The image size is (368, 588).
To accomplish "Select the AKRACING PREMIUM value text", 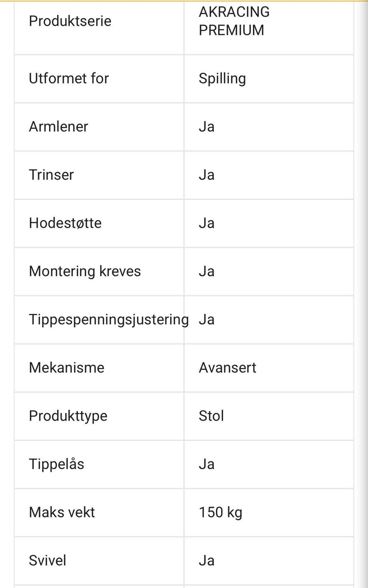I will pos(234,21).
